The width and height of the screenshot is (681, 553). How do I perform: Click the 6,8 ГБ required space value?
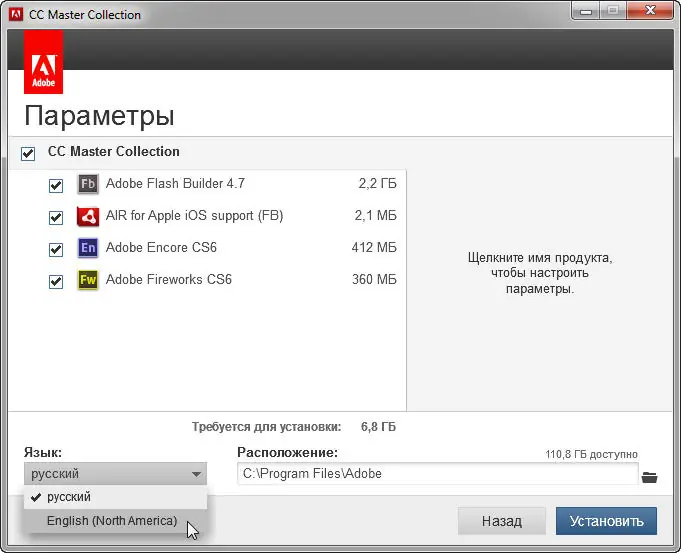[378, 427]
